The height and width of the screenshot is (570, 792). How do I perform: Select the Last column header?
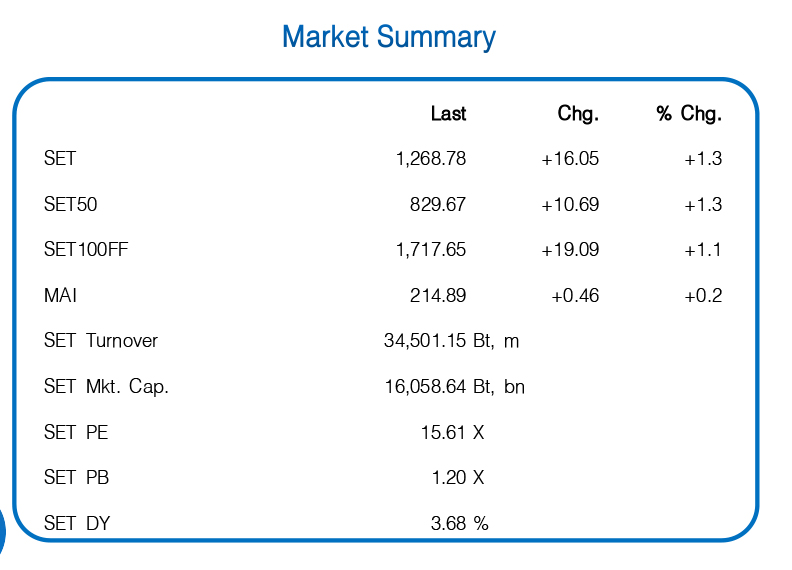448,114
